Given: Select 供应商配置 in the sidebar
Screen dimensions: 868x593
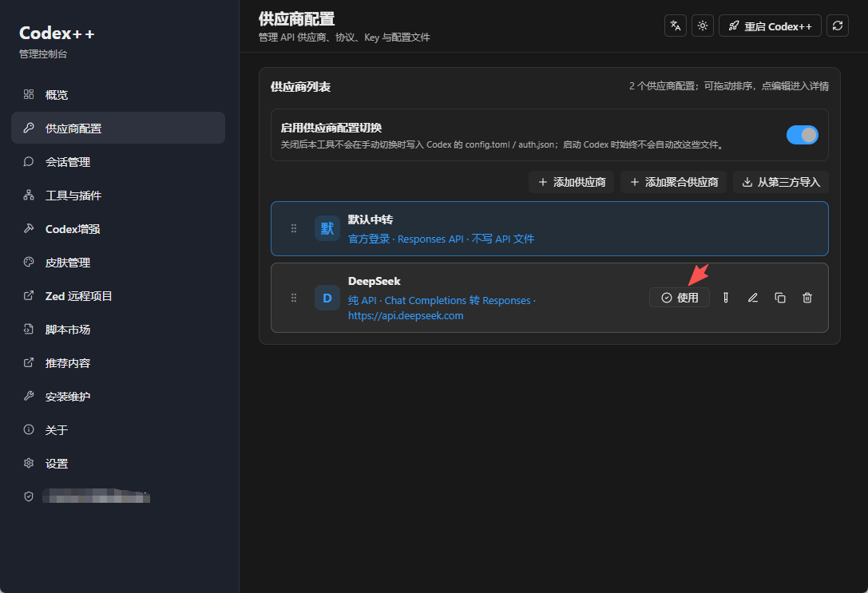Looking at the screenshot, I should pyautogui.click(x=118, y=128).
